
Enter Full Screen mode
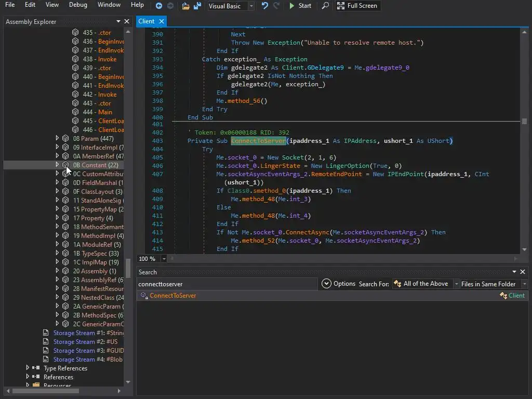pyautogui.click(x=357, y=6)
